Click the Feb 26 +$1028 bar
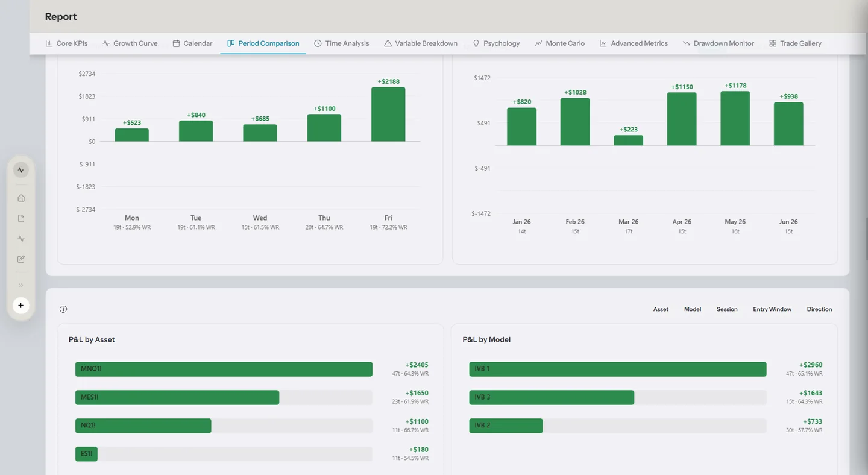This screenshot has height=475, width=868. coord(575,122)
